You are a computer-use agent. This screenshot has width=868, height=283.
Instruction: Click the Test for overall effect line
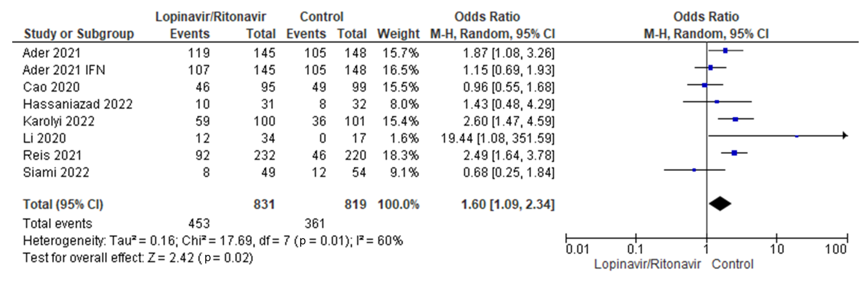point(138,258)
